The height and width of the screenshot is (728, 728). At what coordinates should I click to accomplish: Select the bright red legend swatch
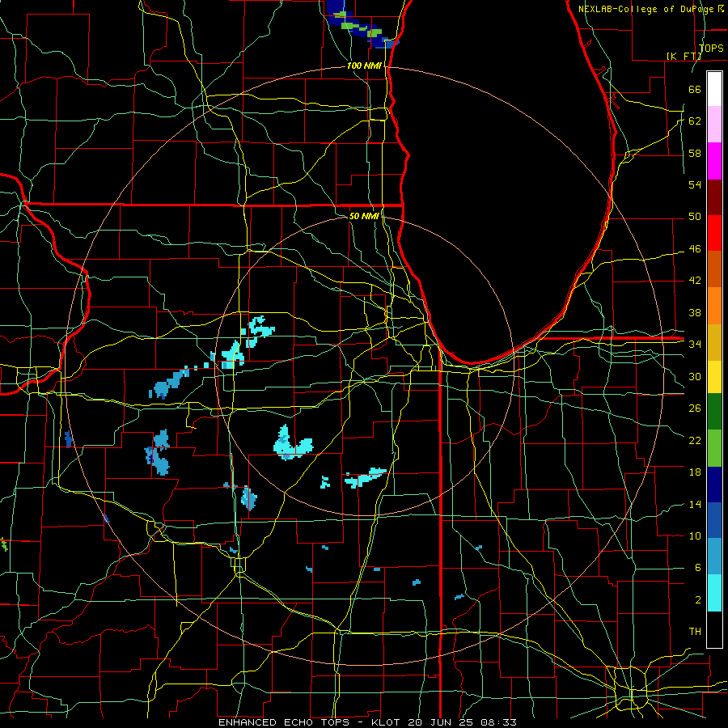pyautogui.click(x=714, y=233)
